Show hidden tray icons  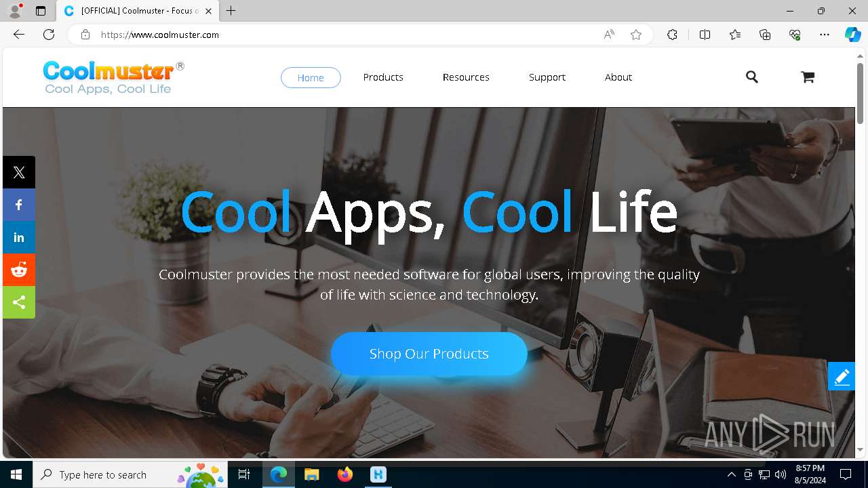[x=732, y=474]
